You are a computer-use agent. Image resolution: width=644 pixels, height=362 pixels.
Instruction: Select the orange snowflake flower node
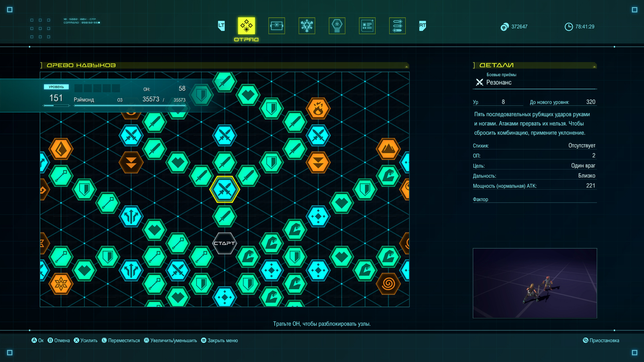(61, 284)
